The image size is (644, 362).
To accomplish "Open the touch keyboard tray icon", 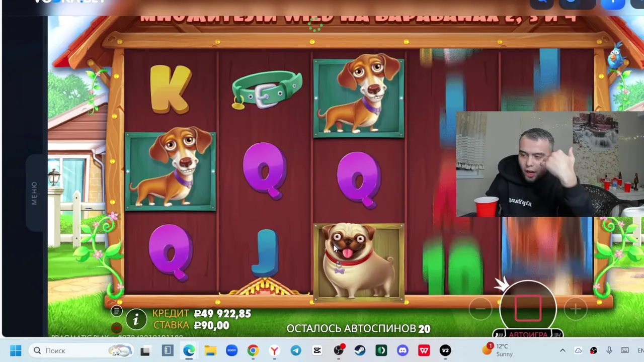I will (625, 350).
